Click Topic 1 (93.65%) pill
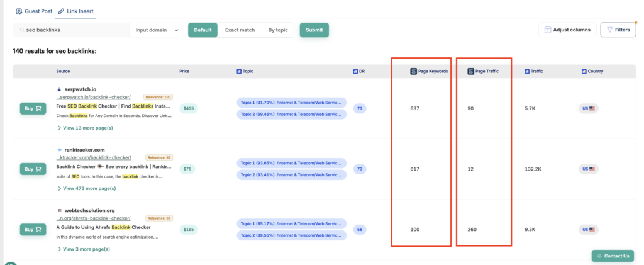The width and height of the screenshot is (644, 265). coord(292,163)
